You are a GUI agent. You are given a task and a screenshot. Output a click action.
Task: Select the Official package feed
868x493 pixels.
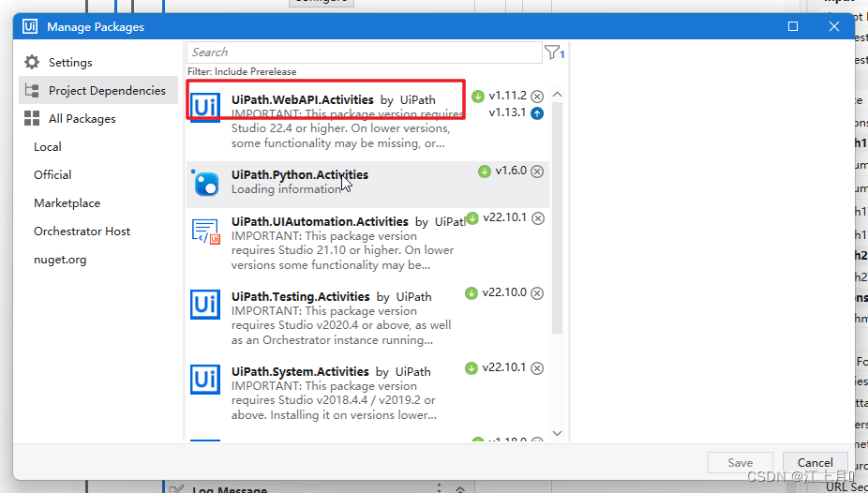(52, 175)
